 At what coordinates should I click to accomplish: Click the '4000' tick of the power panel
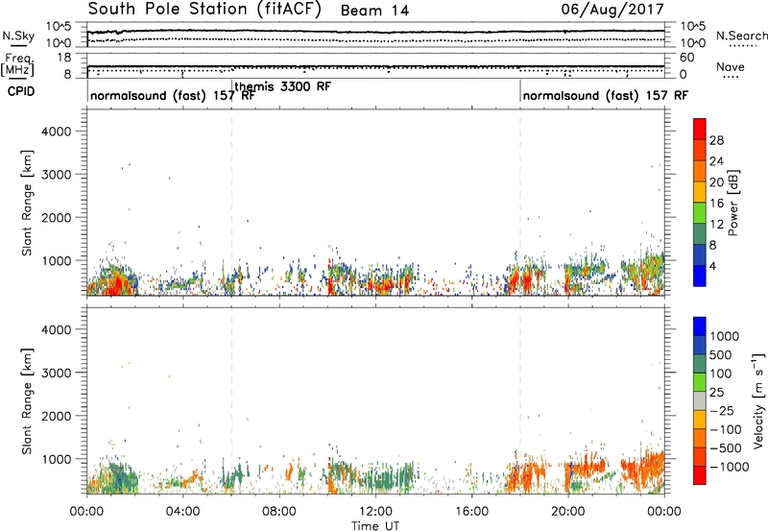pos(56,132)
